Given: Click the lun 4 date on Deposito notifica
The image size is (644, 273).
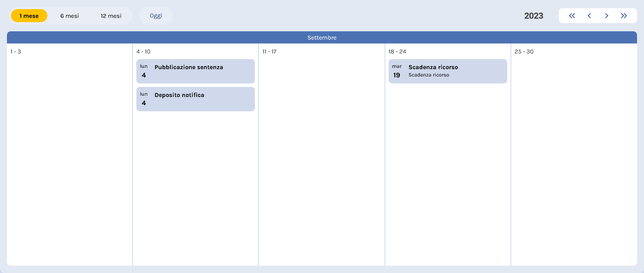Looking at the screenshot, I should pyautogui.click(x=144, y=99).
